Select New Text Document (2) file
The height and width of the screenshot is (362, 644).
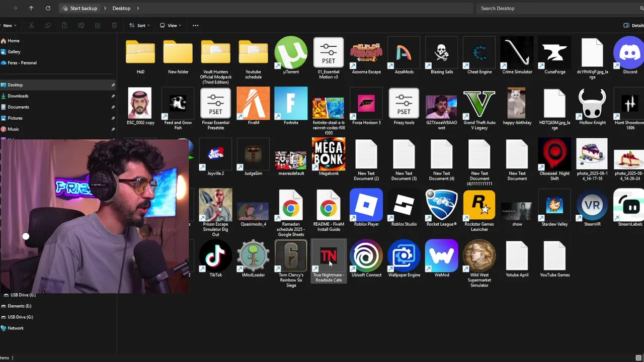pos(366,160)
